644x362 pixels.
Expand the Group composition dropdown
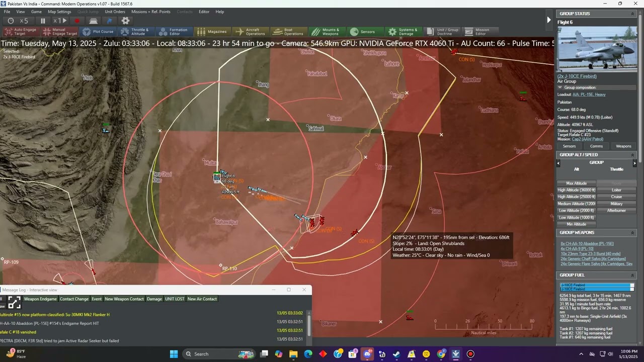[x=560, y=87]
